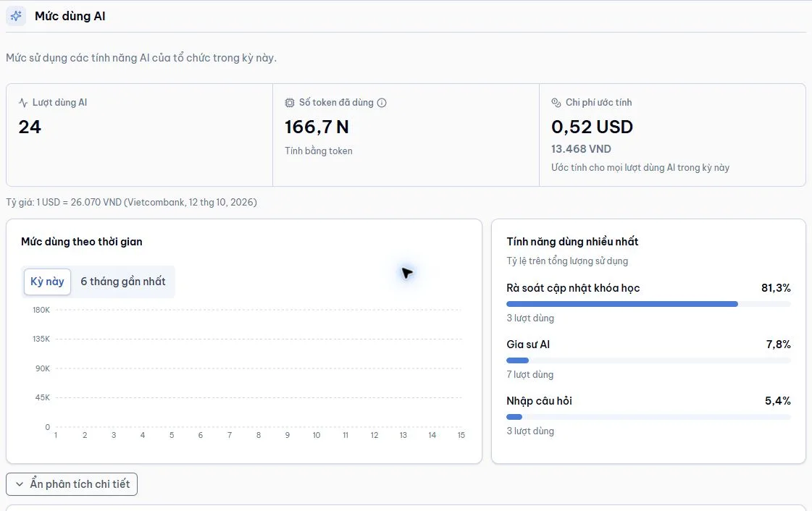The width and height of the screenshot is (812, 511).
Task: Click the Tính bằng token caption
Action: (319, 151)
